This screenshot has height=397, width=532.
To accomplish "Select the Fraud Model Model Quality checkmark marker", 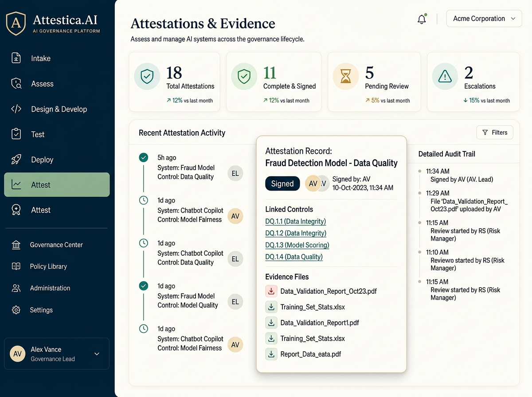I will (x=143, y=286).
